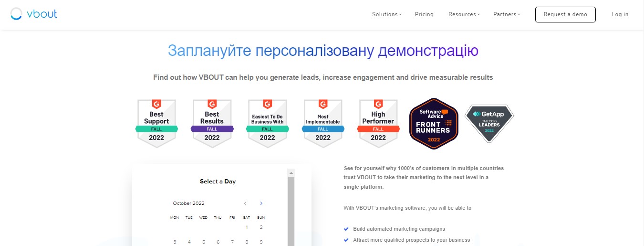Click the Best Results Fall 2022 badge
Image resolution: width=644 pixels, height=246 pixels.
point(212,123)
